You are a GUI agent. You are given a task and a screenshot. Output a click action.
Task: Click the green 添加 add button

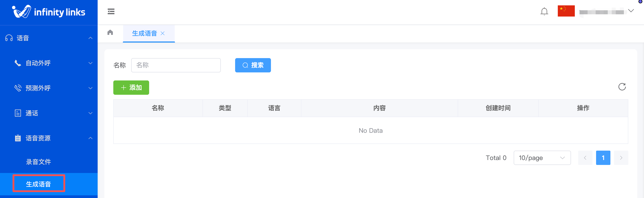(131, 88)
